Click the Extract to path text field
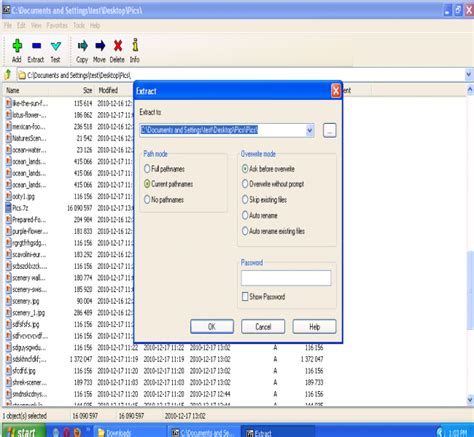This screenshot has height=437, width=474. [223, 130]
